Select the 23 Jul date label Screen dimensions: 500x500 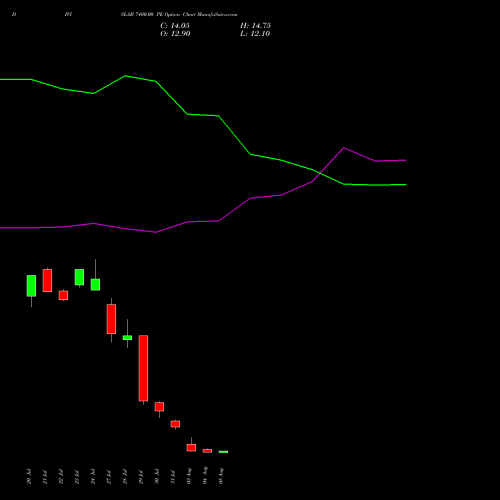pos(77,476)
